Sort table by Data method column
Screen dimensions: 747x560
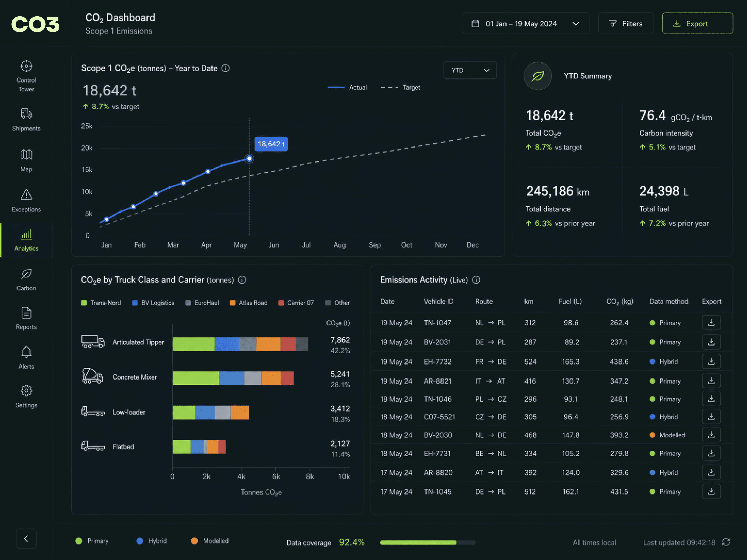[669, 301]
